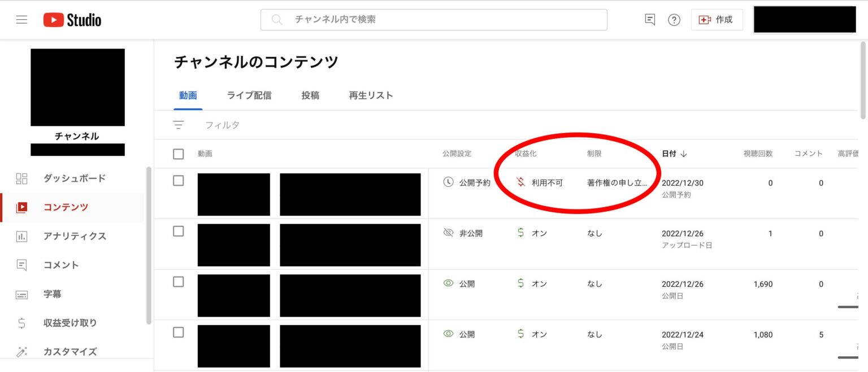The height and width of the screenshot is (372, 868).
Task: Switch to the ライブ配信 tab
Action: point(249,95)
